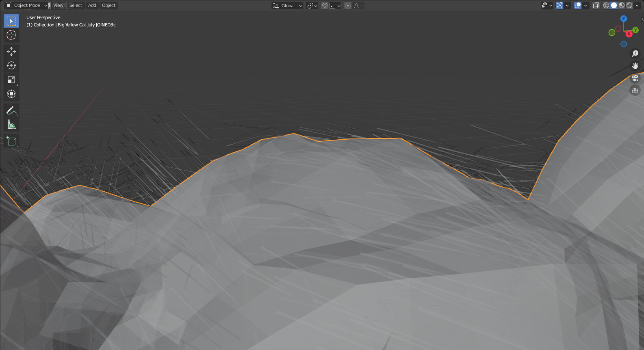Toggle X-ray mode

pos(596,5)
